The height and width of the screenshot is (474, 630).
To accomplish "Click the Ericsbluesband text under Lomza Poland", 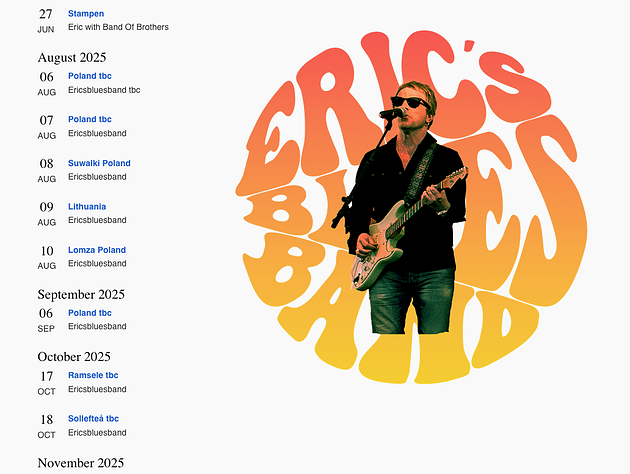I will pos(97,264).
